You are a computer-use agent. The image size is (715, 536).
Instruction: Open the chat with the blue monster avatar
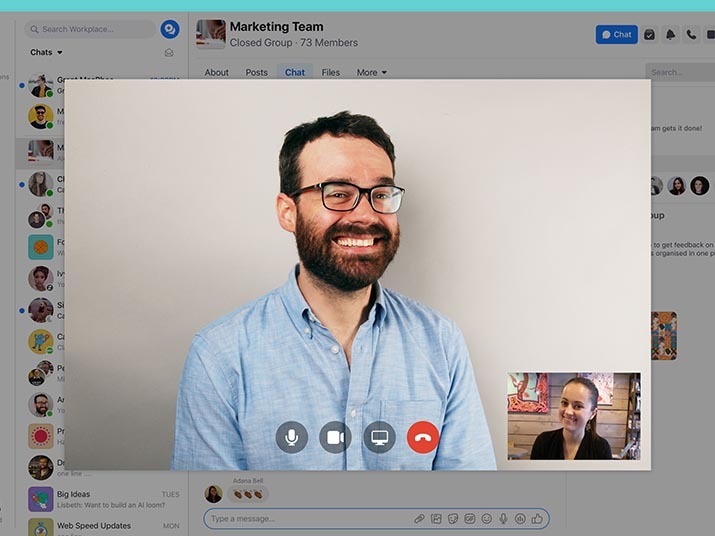(41, 342)
